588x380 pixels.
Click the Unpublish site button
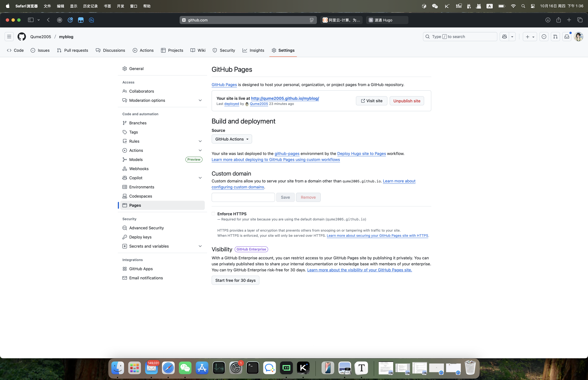point(407,101)
